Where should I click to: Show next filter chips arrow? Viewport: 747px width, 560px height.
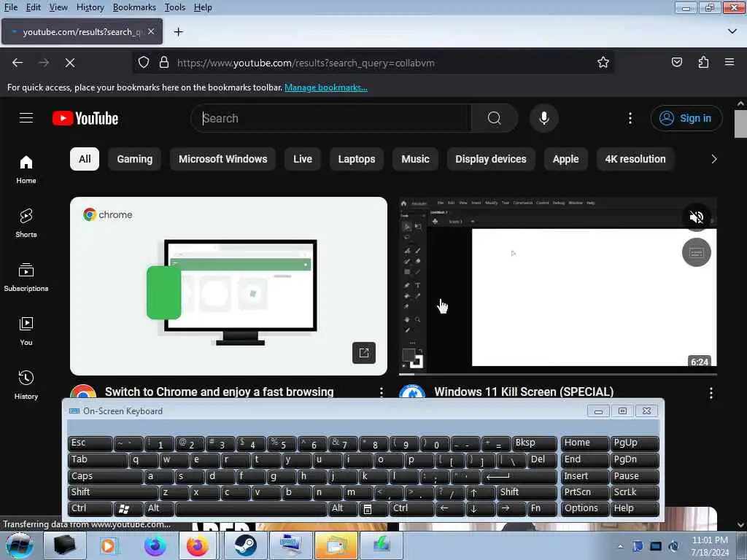point(713,159)
